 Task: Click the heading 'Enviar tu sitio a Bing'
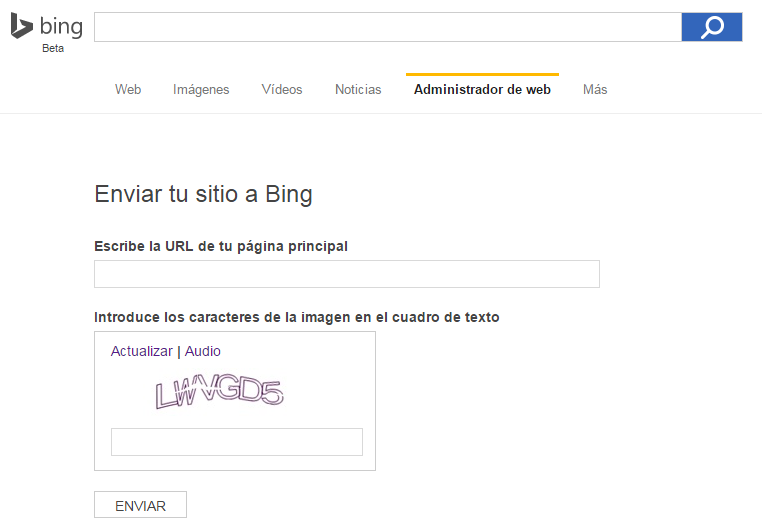coord(203,194)
